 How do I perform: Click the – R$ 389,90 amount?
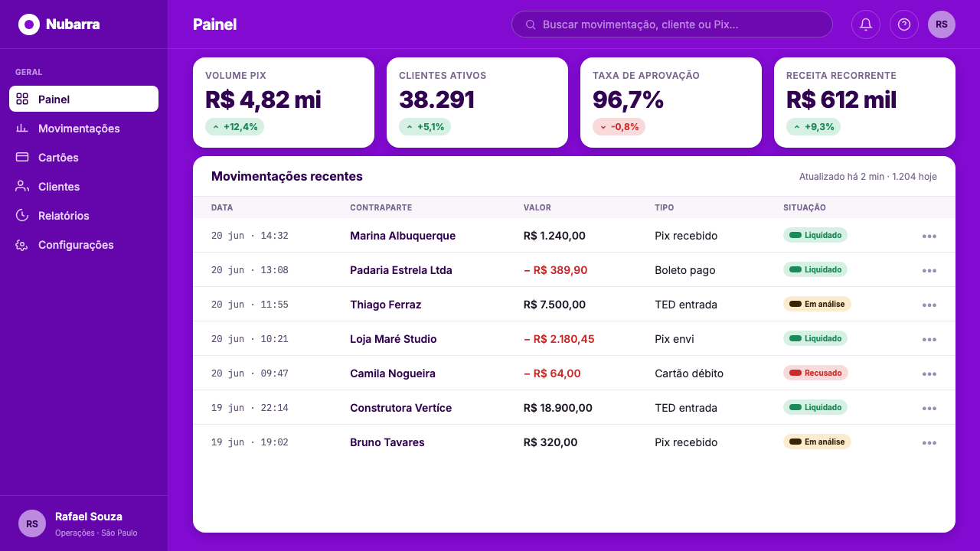pos(556,270)
